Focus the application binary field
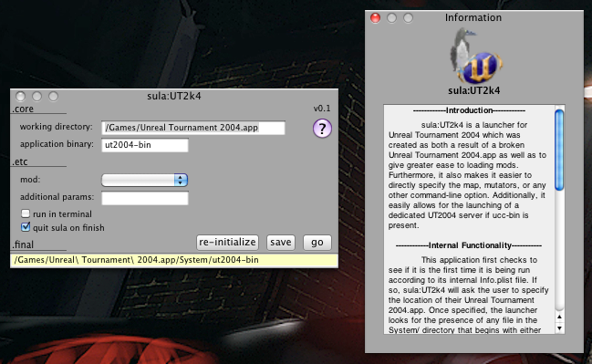 145,145
